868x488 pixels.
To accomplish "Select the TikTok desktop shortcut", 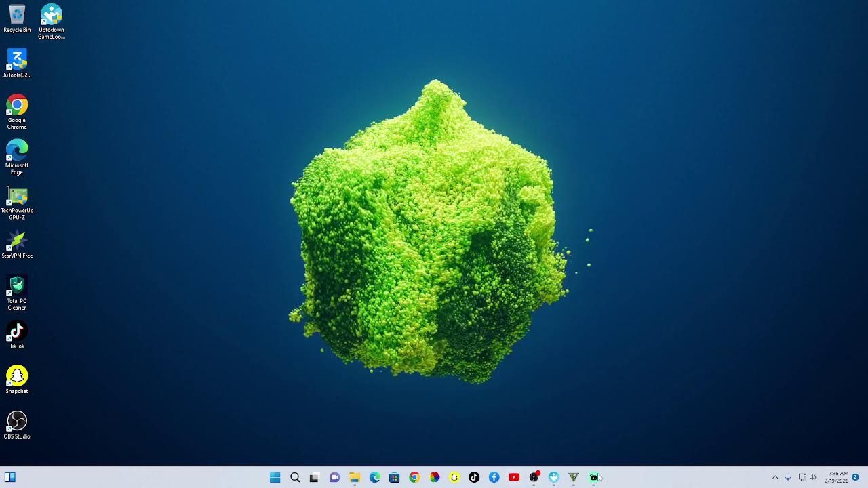I will pyautogui.click(x=17, y=335).
